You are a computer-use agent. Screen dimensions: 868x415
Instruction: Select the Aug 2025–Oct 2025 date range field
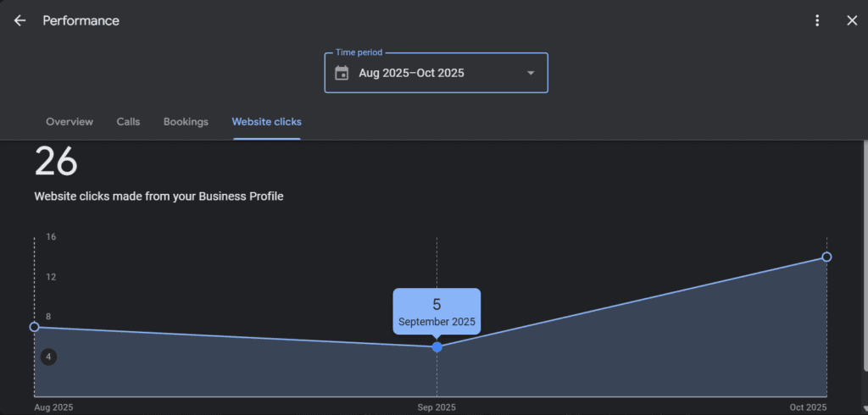(411, 73)
